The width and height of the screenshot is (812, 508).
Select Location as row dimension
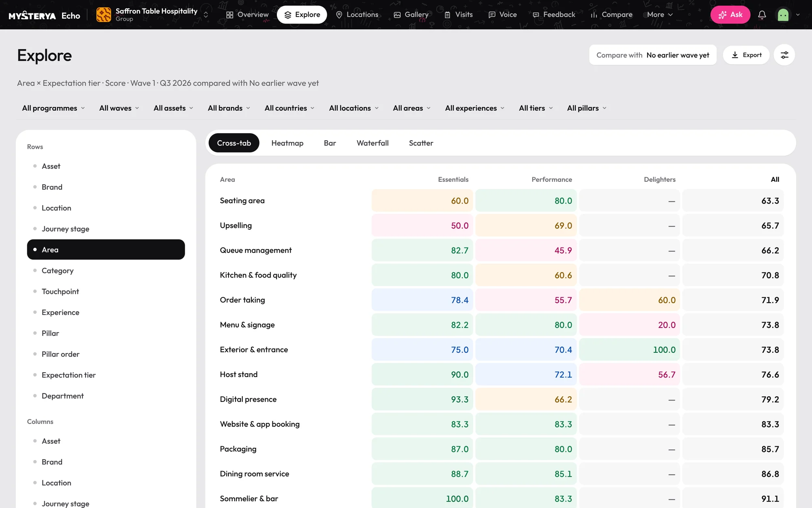(106, 208)
